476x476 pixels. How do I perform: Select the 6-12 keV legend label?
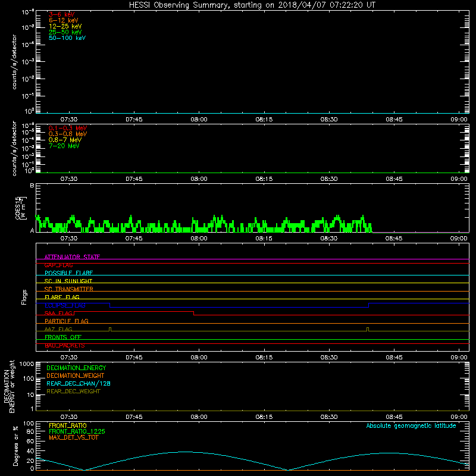(64, 20)
